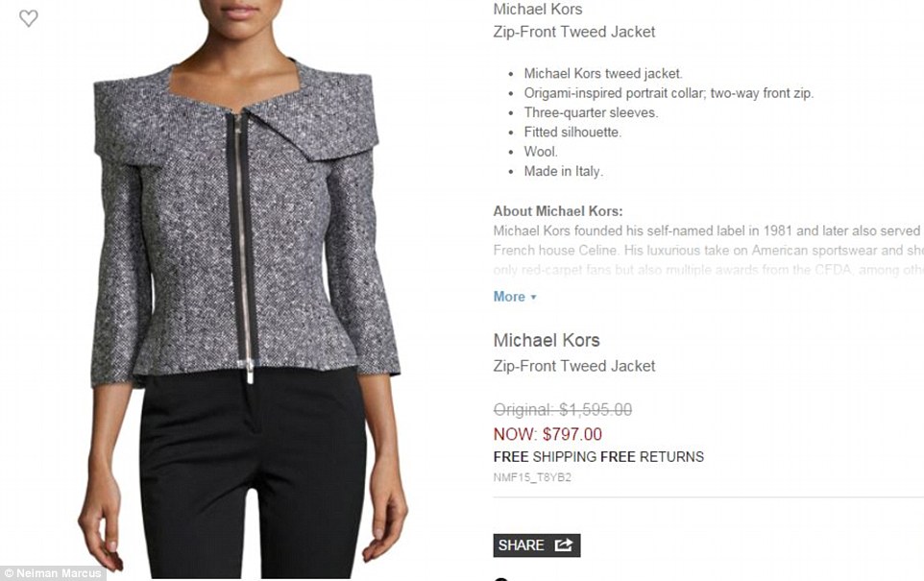Click the heart favorite icon

point(28,18)
